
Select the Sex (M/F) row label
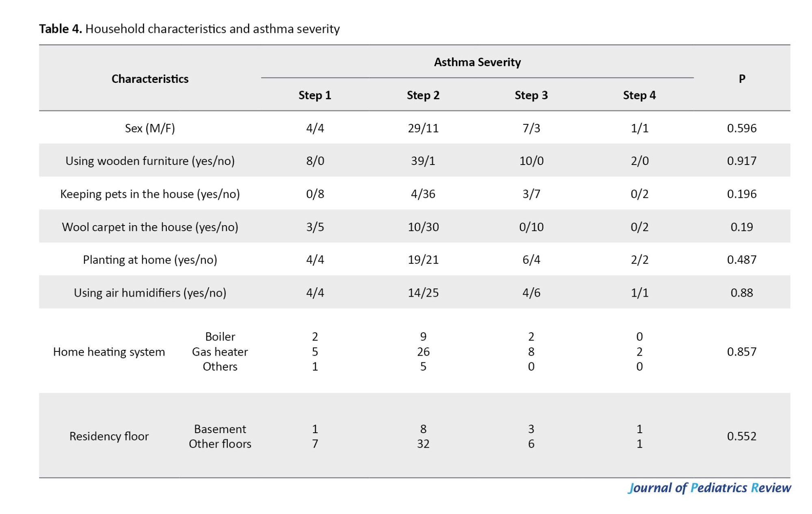coord(150,128)
